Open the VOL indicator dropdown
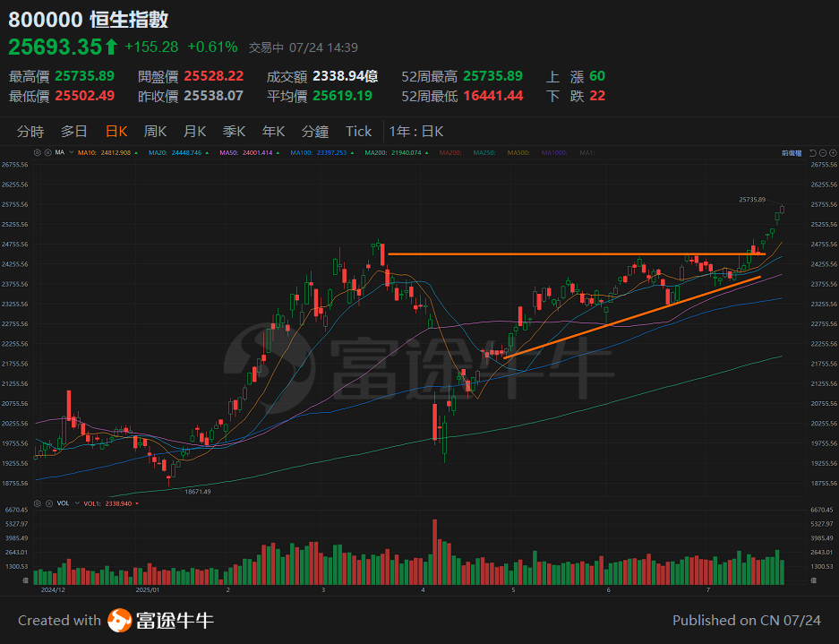 [77, 502]
